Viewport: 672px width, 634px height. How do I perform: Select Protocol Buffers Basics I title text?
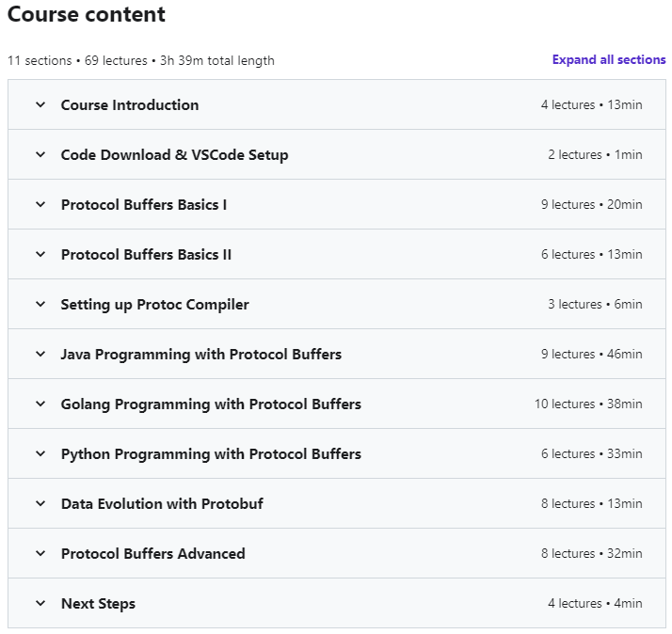pyautogui.click(x=144, y=204)
